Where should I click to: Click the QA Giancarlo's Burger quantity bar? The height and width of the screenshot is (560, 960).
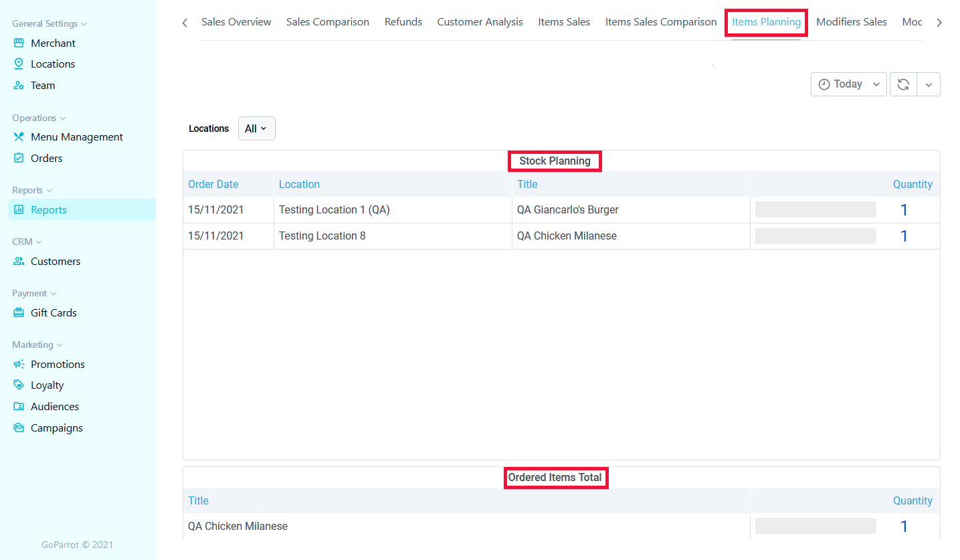(x=815, y=209)
